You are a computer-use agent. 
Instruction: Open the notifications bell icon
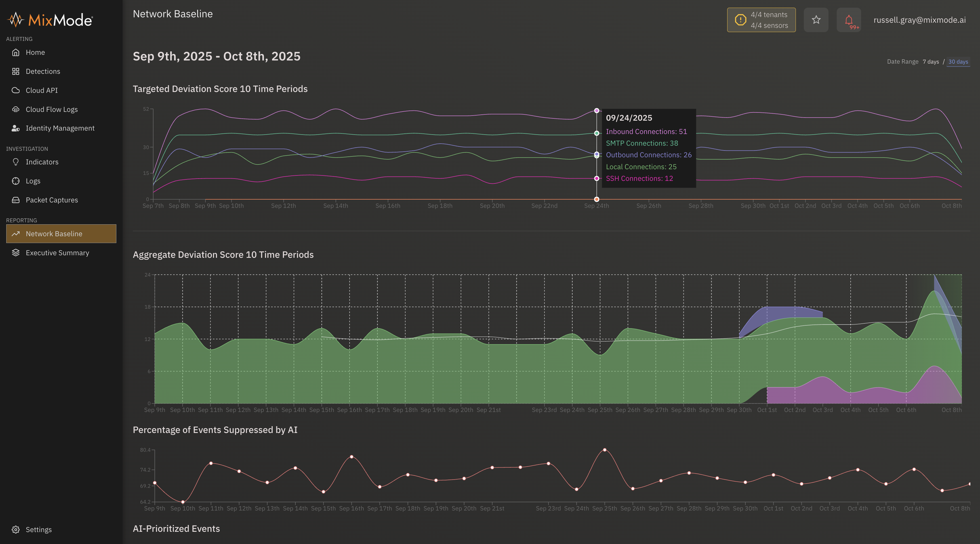pyautogui.click(x=848, y=20)
